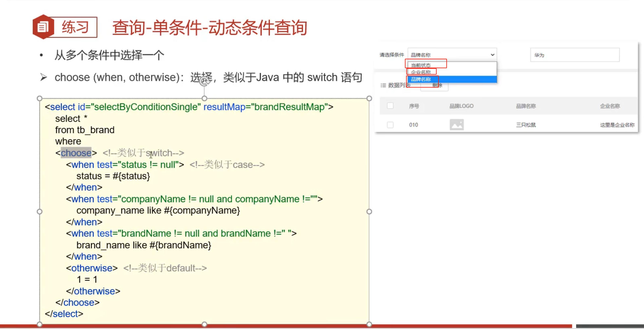This screenshot has width=644, height=329.
Task: Click the 三只松鼠 cell
Action: click(526, 125)
